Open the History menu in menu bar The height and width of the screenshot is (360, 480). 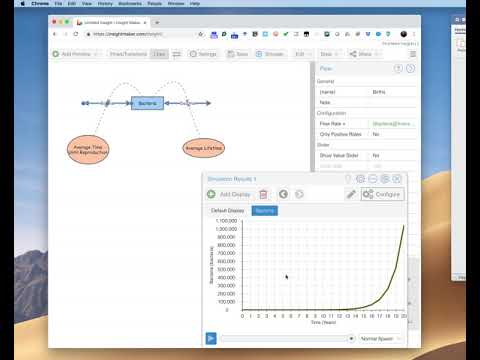click(x=105, y=3)
